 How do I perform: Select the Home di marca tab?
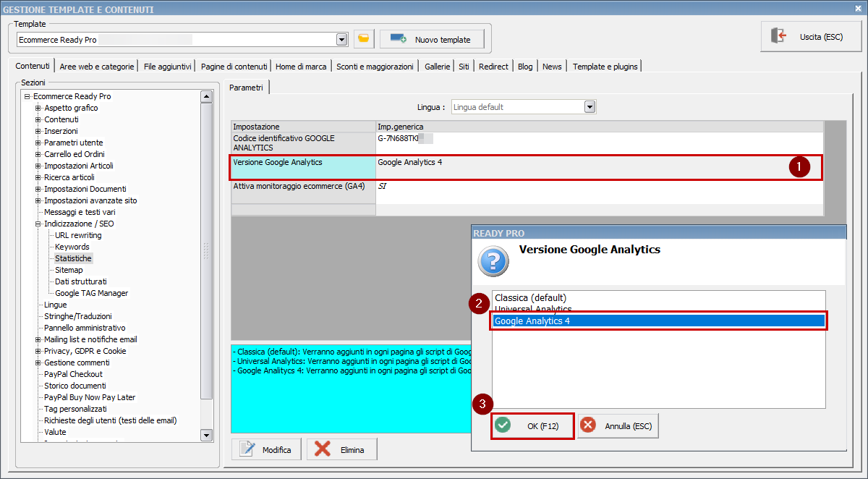point(301,67)
